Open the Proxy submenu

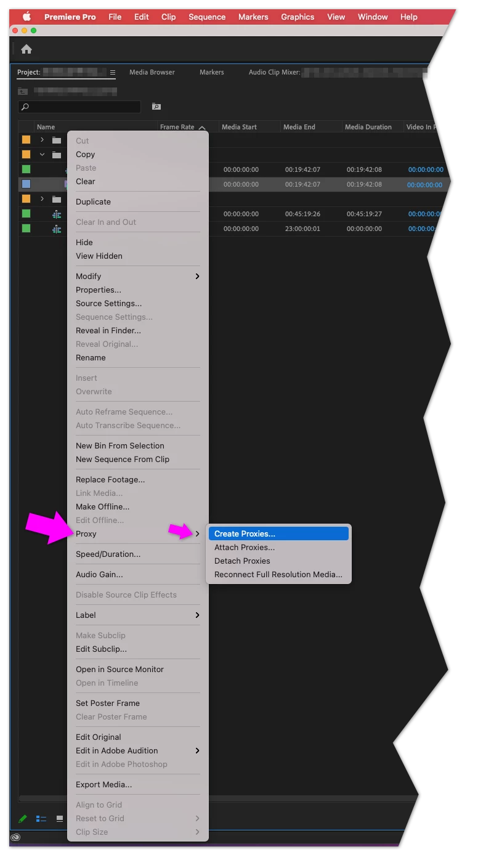138,533
